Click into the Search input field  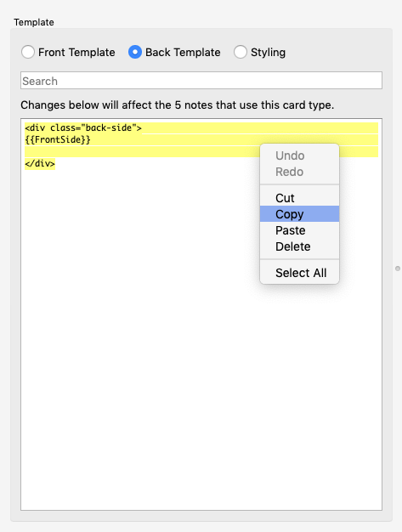point(201,81)
